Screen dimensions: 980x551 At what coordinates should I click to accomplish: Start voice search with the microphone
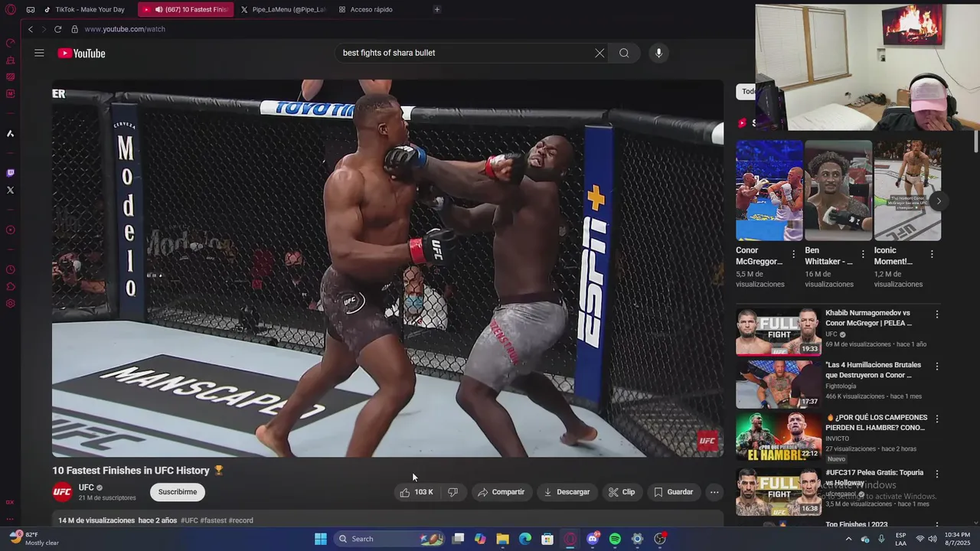[658, 53]
